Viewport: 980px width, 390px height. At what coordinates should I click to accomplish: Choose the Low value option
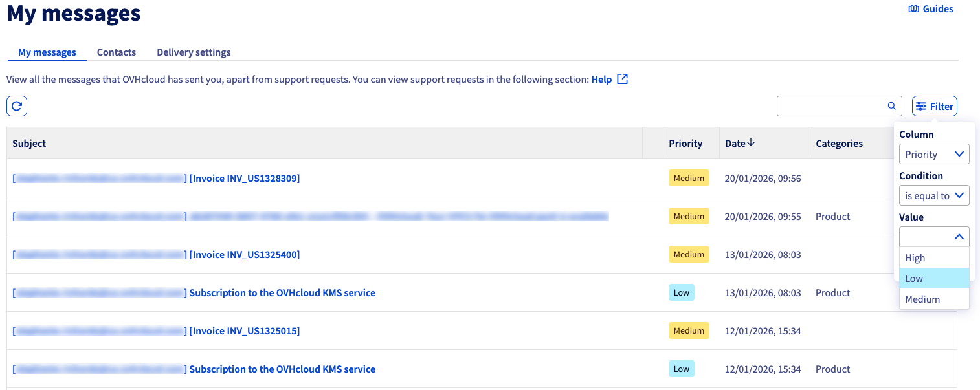coord(934,279)
